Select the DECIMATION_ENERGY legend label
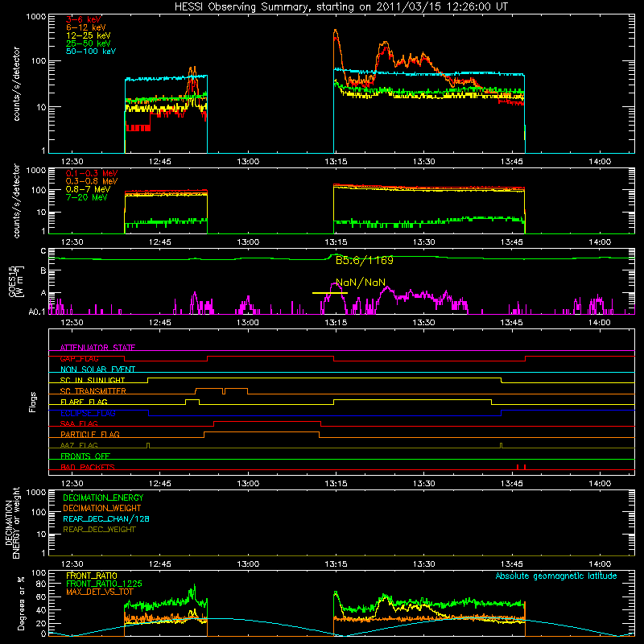The height and width of the screenshot is (644, 644). tap(103, 497)
